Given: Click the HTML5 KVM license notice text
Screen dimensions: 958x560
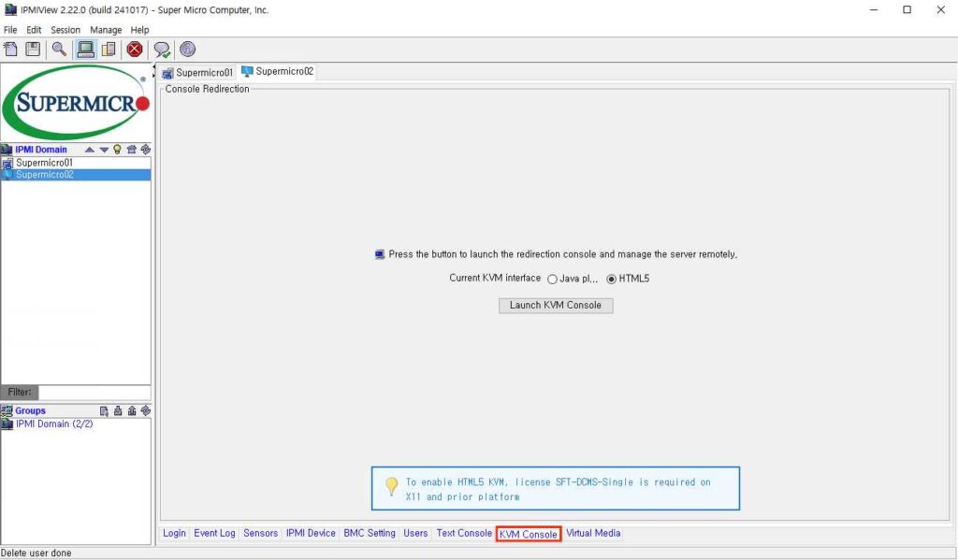Looking at the screenshot, I should pos(558,489).
